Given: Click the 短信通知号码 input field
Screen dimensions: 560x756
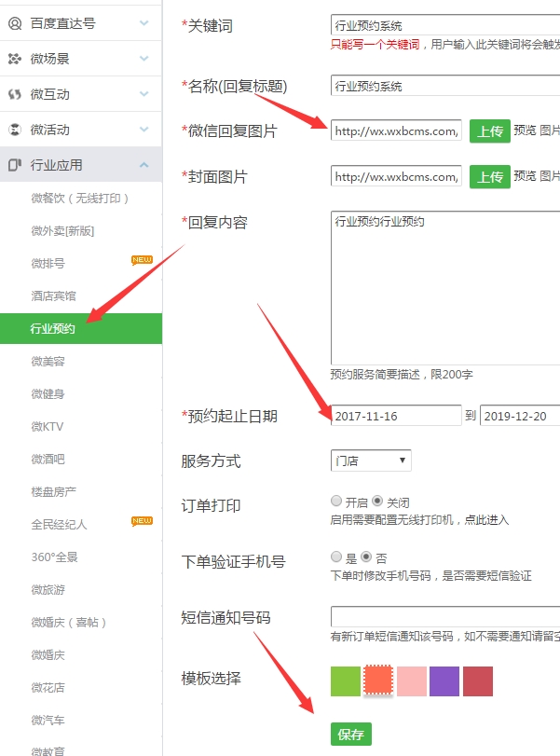Looking at the screenshot, I should (445, 617).
